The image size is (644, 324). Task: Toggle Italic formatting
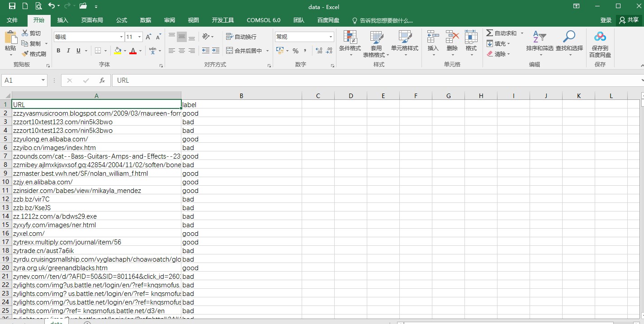coord(68,51)
